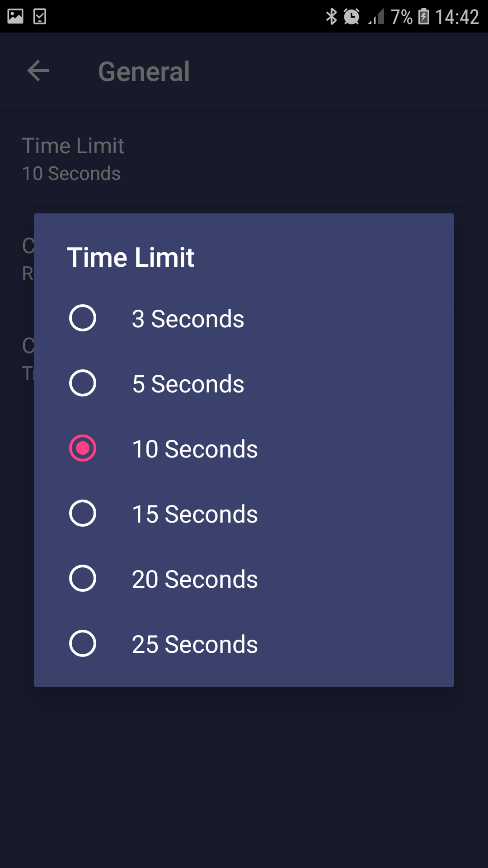488x868 pixels.
Task: Tap the signal strength icon
Action: click(x=376, y=17)
